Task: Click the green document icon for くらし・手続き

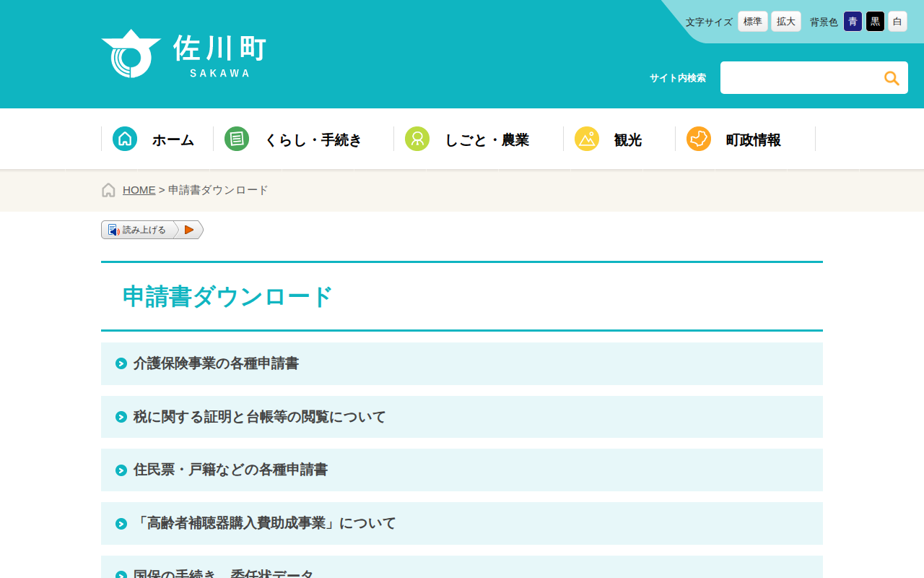Action: (x=237, y=139)
